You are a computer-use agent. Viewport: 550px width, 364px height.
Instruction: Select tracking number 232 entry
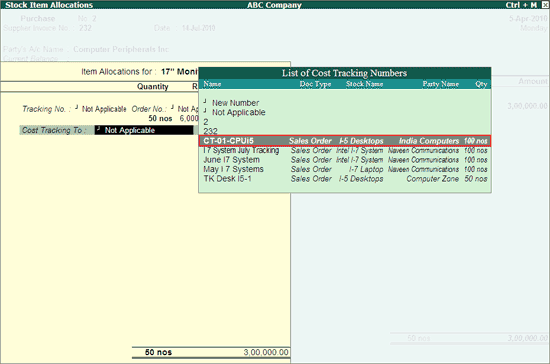pyautogui.click(x=210, y=132)
